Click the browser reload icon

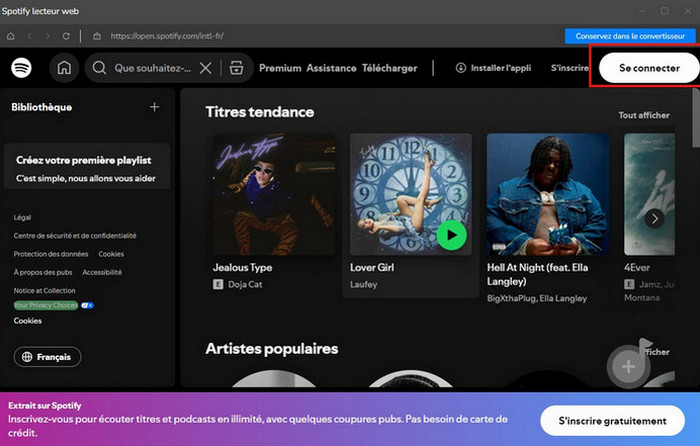66,36
